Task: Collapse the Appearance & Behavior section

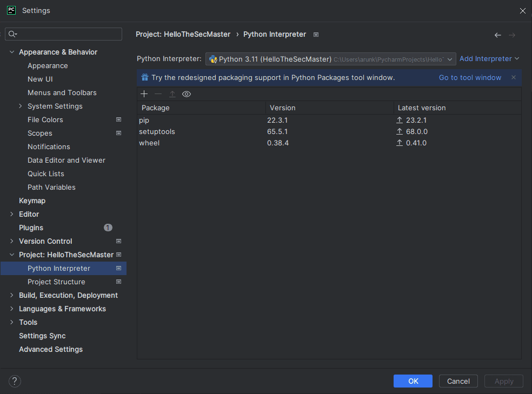Action: pos(12,52)
